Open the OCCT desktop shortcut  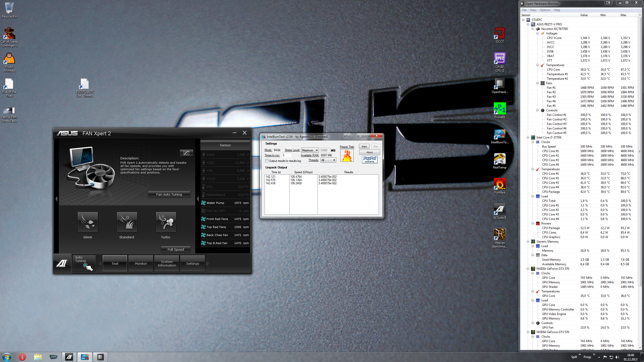(x=500, y=35)
